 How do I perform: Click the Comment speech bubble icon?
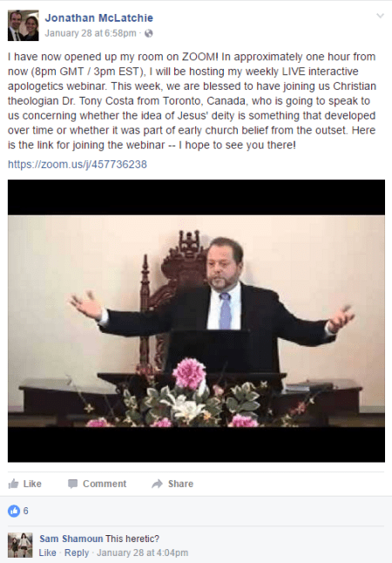(x=73, y=484)
